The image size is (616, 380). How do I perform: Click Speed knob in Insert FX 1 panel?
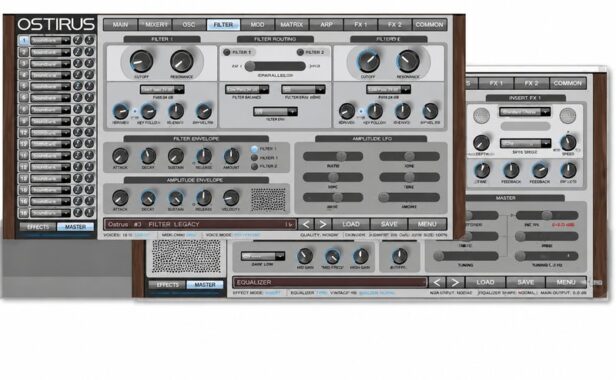tap(568, 143)
